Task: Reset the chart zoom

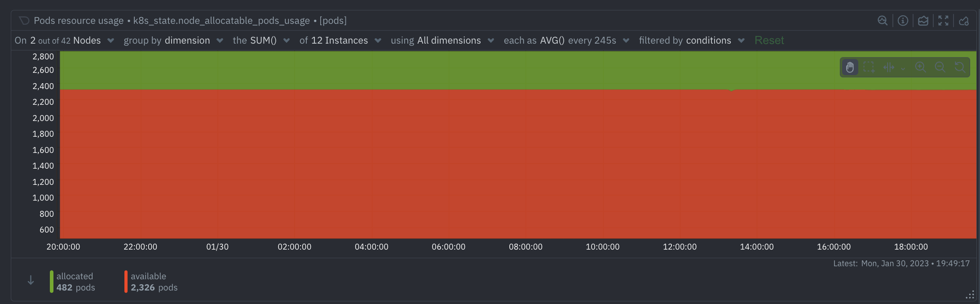Action: [960, 67]
